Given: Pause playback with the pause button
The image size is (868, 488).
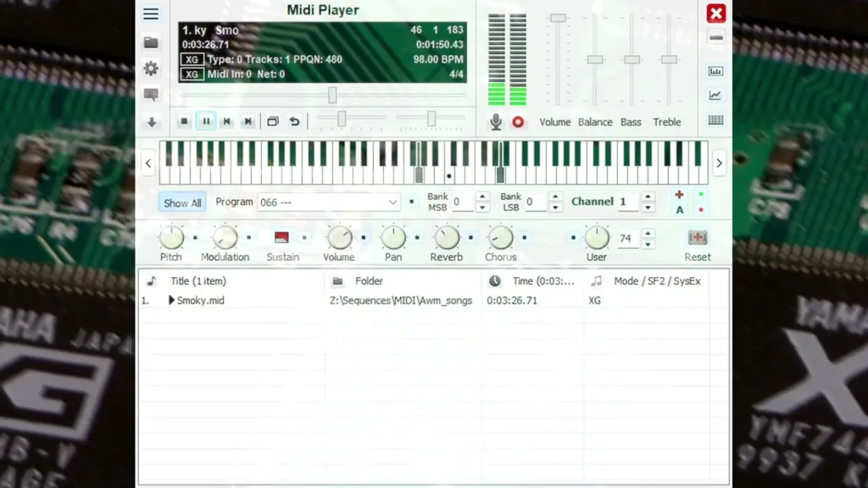Looking at the screenshot, I should click(x=206, y=121).
